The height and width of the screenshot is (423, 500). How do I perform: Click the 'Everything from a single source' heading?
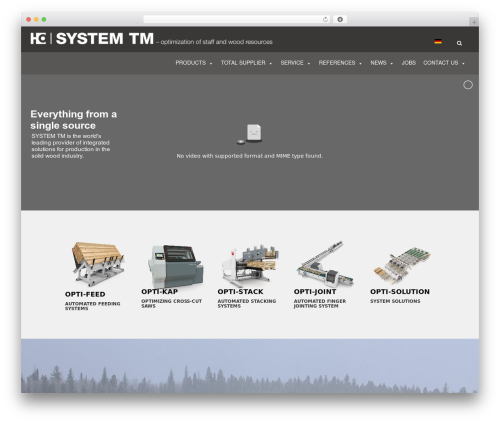[x=73, y=120]
